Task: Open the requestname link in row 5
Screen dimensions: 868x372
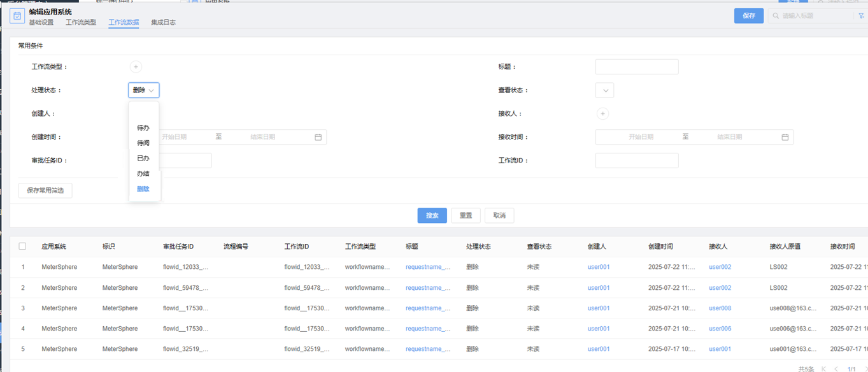Action: (x=428, y=349)
